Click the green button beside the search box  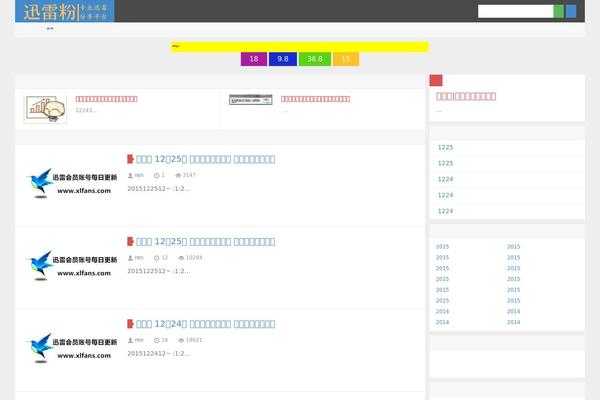(x=558, y=11)
